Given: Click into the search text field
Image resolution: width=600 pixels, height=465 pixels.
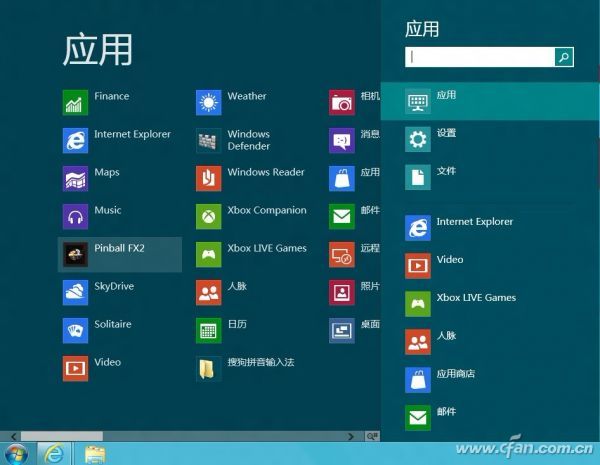Looking at the screenshot, I should [480, 57].
